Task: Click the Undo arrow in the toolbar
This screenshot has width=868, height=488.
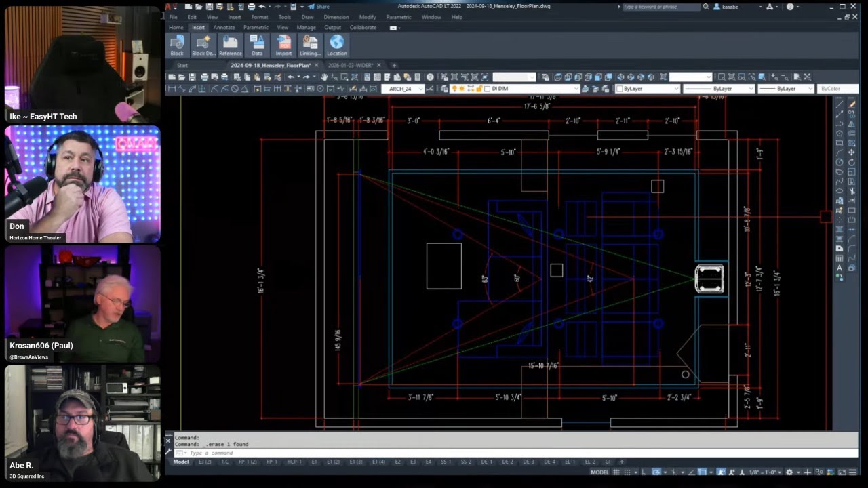Action: [291, 77]
